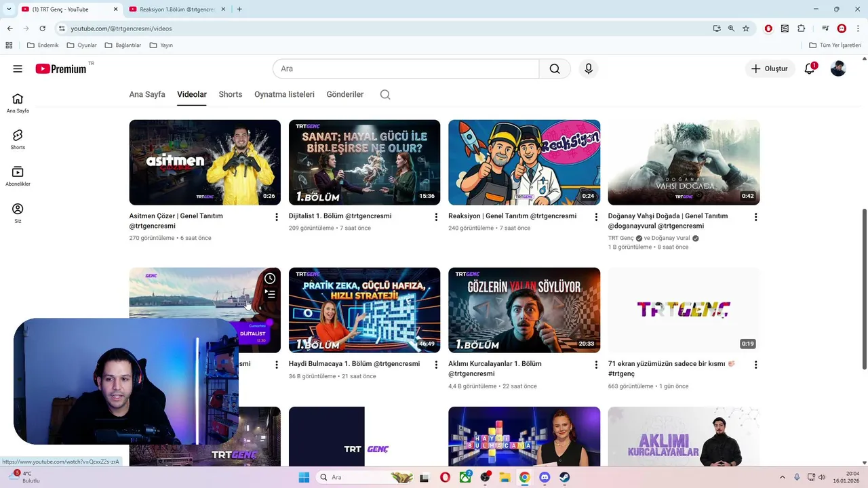Image resolution: width=868 pixels, height=488 pixels.
Task: Open Opera browser from the taskbar
Action: point(445,477)
